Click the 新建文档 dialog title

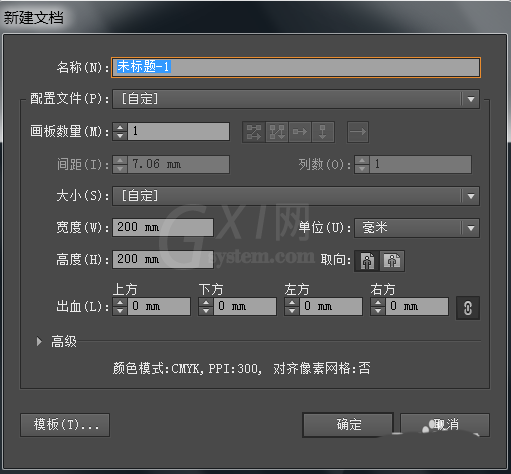pos(33,17)
